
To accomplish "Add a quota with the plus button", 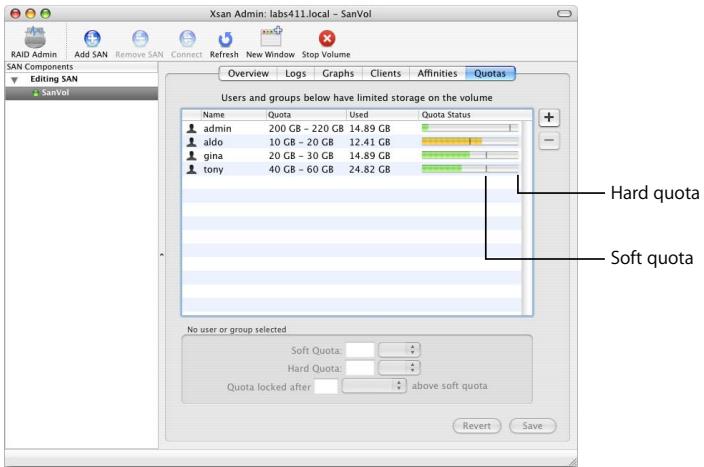I will tap(549, 118).
